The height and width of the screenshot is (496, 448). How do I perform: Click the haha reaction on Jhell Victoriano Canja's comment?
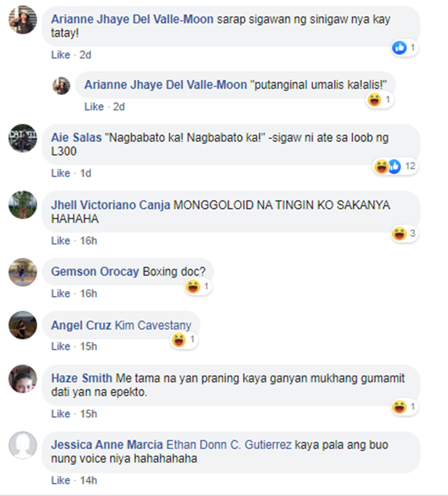tap(399, 234)
